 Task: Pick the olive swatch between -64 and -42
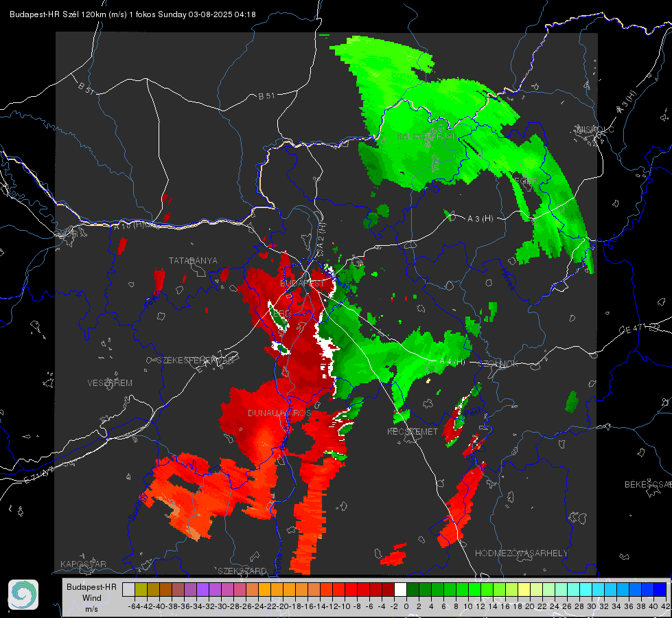point(141,590)
